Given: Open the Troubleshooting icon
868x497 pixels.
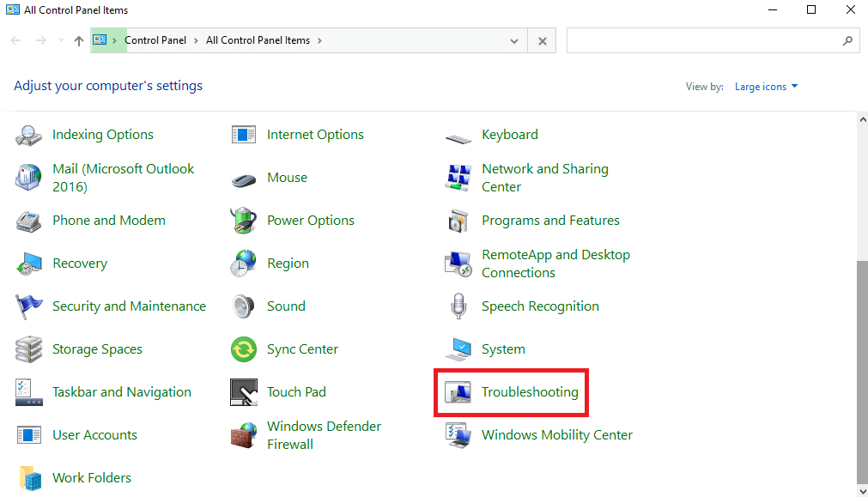Looking at the screenshot, I should 458,392.
